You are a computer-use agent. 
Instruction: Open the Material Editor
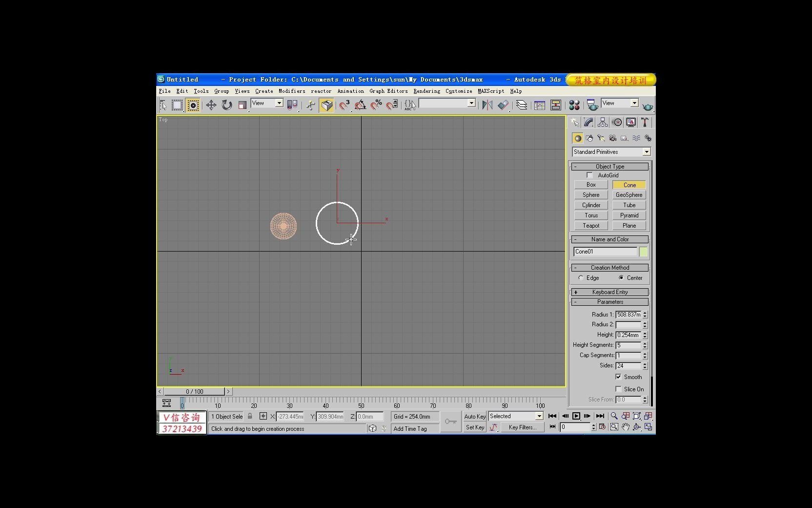point(574,105)
